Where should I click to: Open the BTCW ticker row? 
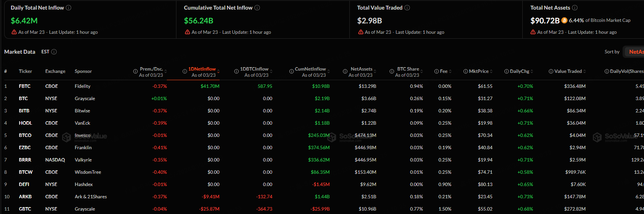[26, 172]
